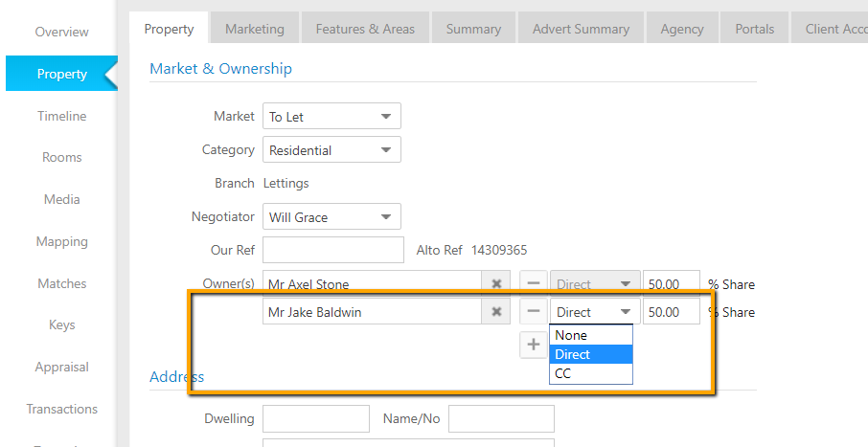Viewport: 868px width, 447px height.
Task: Open the Market dropdown
Action: tap(331, 117)
